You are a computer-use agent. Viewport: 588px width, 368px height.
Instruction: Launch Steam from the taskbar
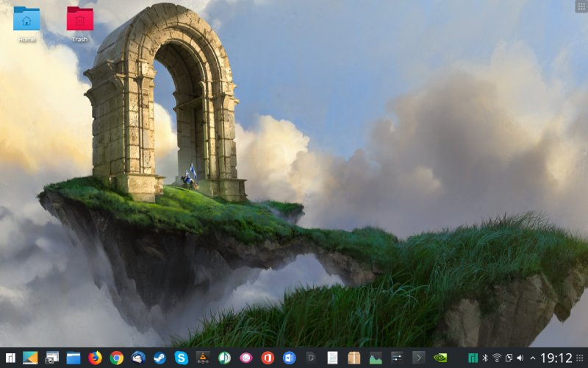pyautogui.click(x=159, y=358)
